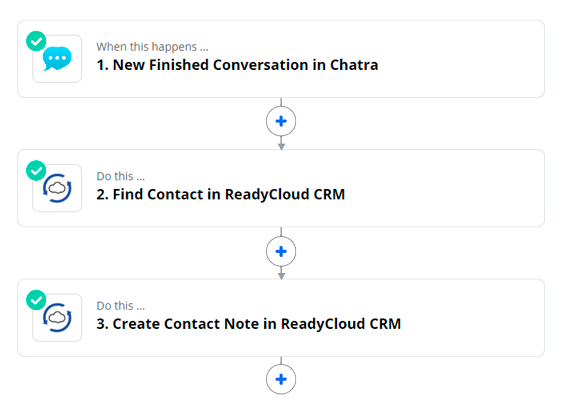Expand the Find Contact in ReadyCloud CRM step

click(x=281, y=188)
